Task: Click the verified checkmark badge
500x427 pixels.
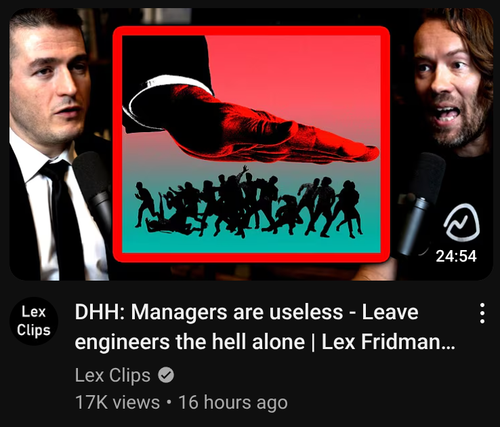Action: pos(166,375)
